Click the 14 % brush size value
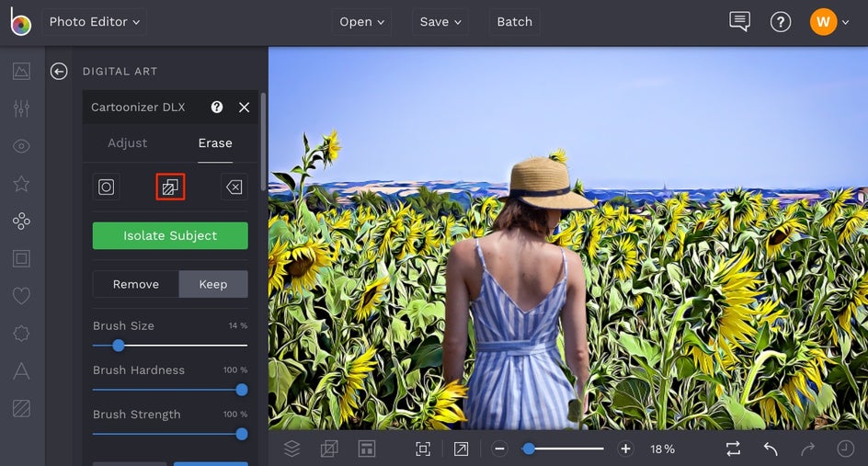868x466 pixels. coord(238,325)
